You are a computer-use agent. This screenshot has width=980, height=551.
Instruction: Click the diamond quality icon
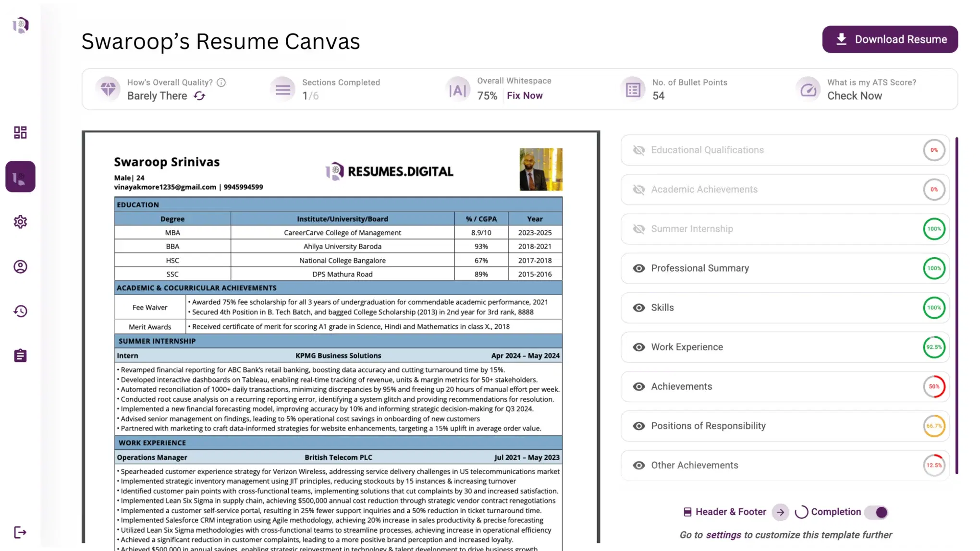[108, 89]
